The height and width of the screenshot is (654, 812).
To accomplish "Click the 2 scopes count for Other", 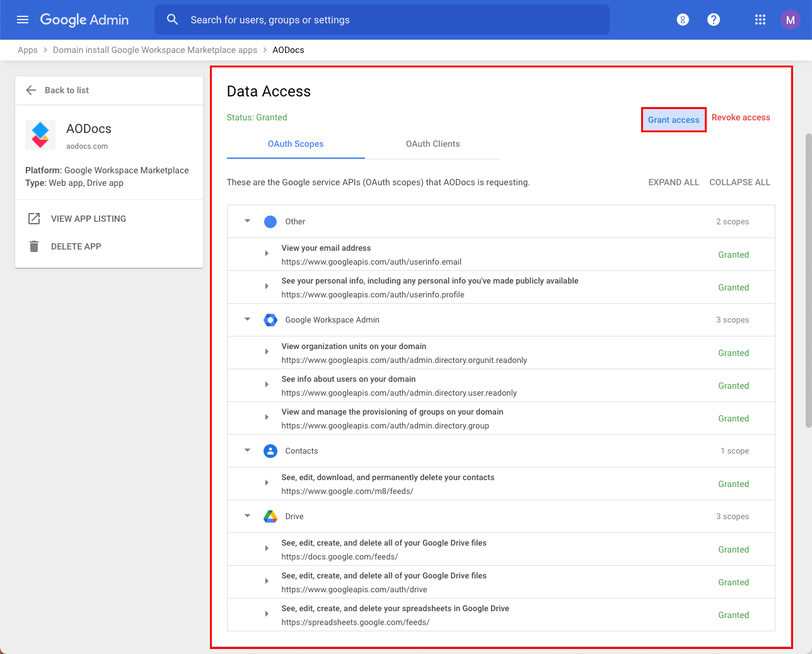I will pyautogui.click(x=733, y=222).
